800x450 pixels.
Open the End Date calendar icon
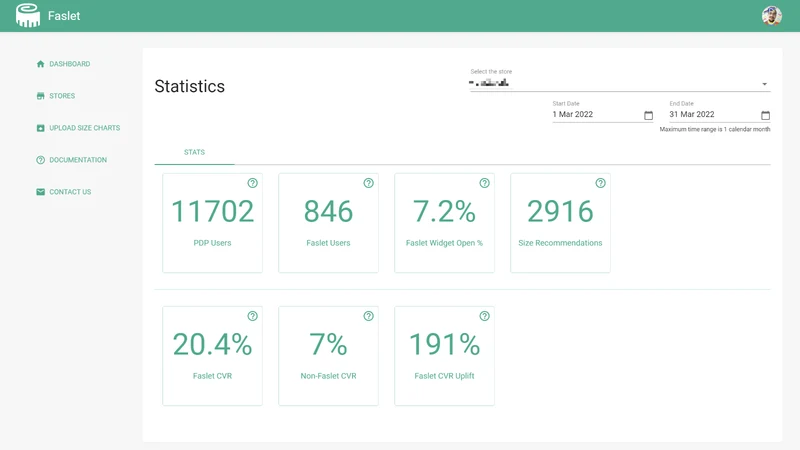pyautogui.click(x=765, y=115)
